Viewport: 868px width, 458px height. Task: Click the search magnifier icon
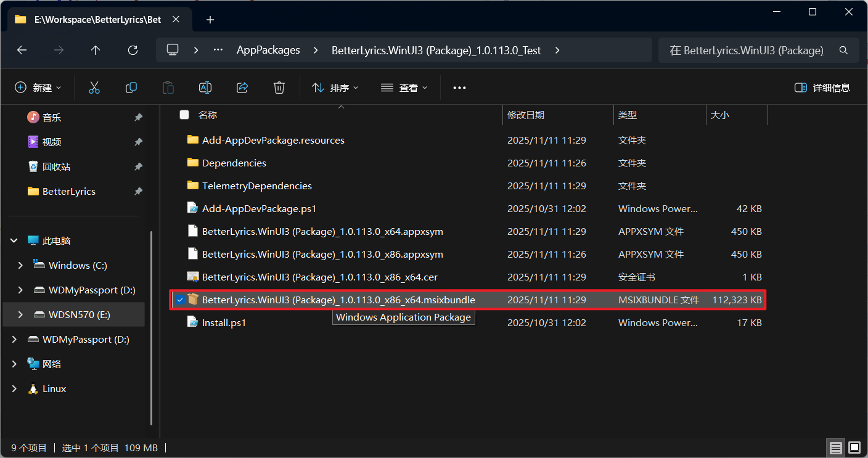[x=844, y=50]
